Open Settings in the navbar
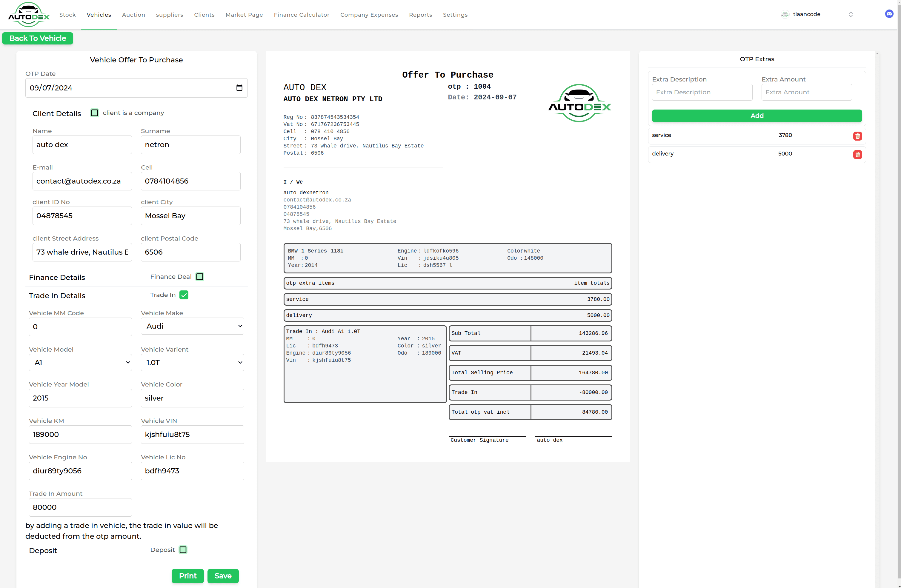This screenshot has height=588, width=901. [455, 15]
